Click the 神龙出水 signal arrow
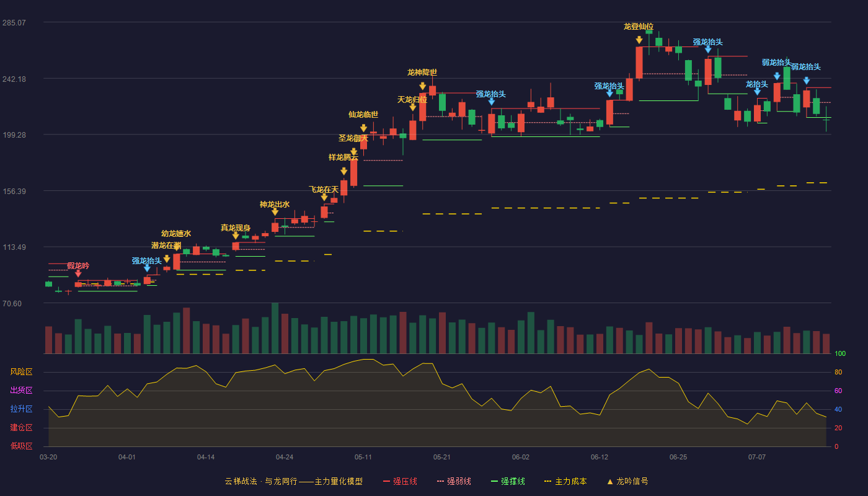This screenshot has width=868, height=496. (275, 212)
